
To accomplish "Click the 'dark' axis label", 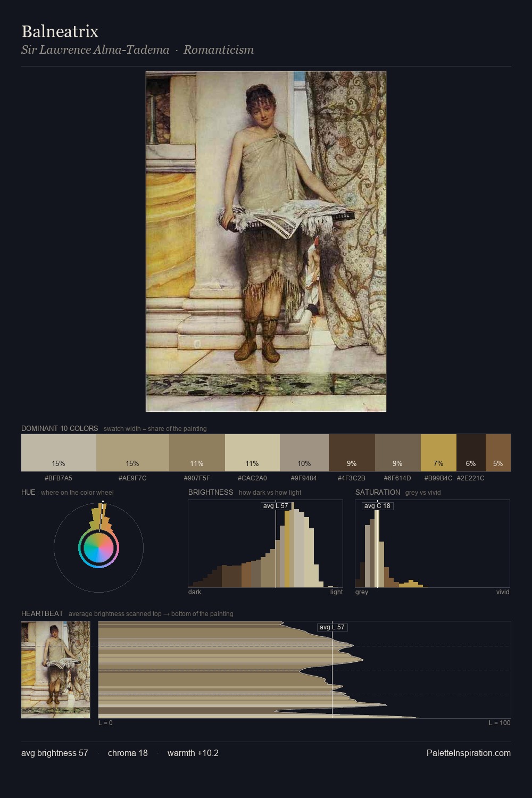I will tap(195, 592).
